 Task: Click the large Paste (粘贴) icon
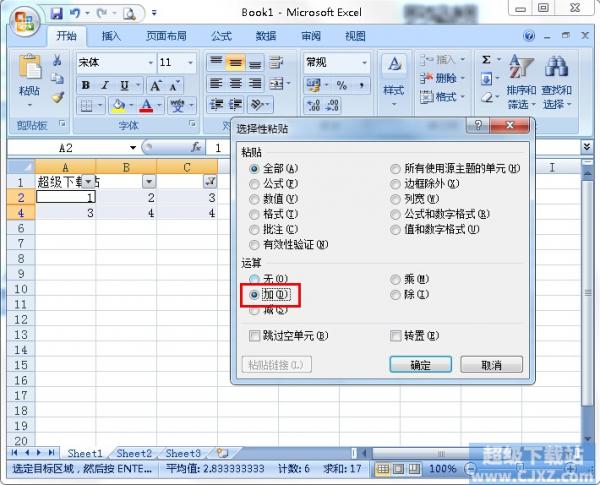point(29,76)
